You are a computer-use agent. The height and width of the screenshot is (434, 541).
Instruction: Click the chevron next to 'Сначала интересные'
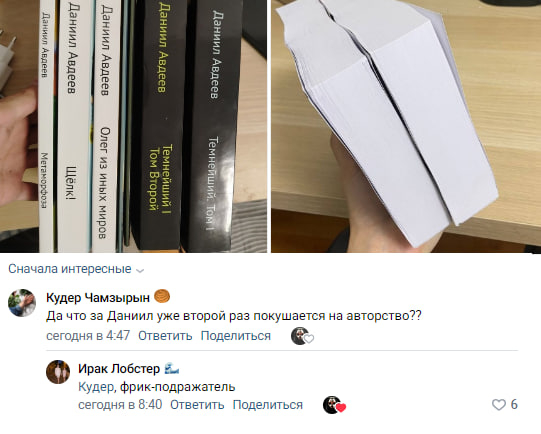140,270
